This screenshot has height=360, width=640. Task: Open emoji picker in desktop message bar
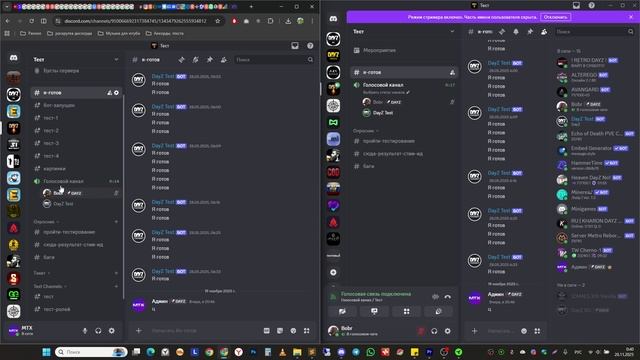[x=524, y=331]
